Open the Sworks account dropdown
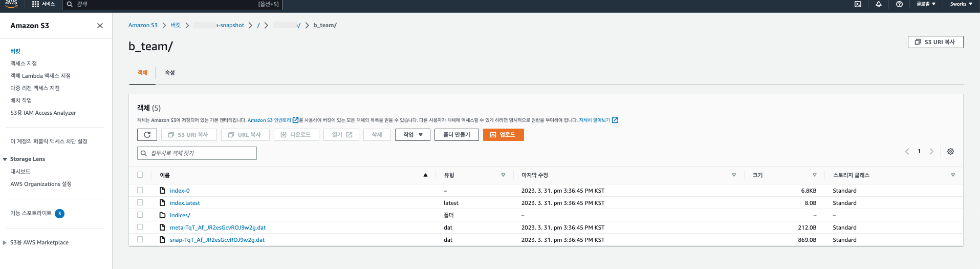The image size is (980, 269). click(x=961, y=4)
